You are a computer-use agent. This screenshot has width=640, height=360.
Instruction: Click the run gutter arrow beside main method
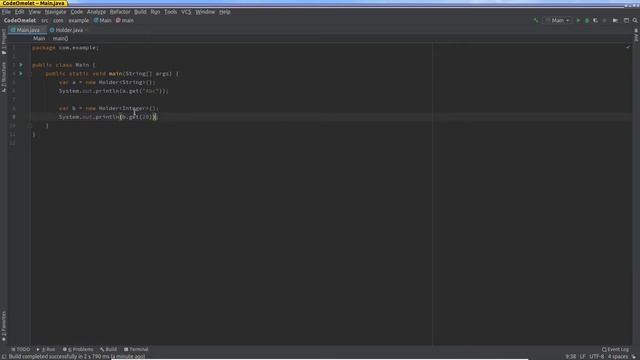[21, 73]
